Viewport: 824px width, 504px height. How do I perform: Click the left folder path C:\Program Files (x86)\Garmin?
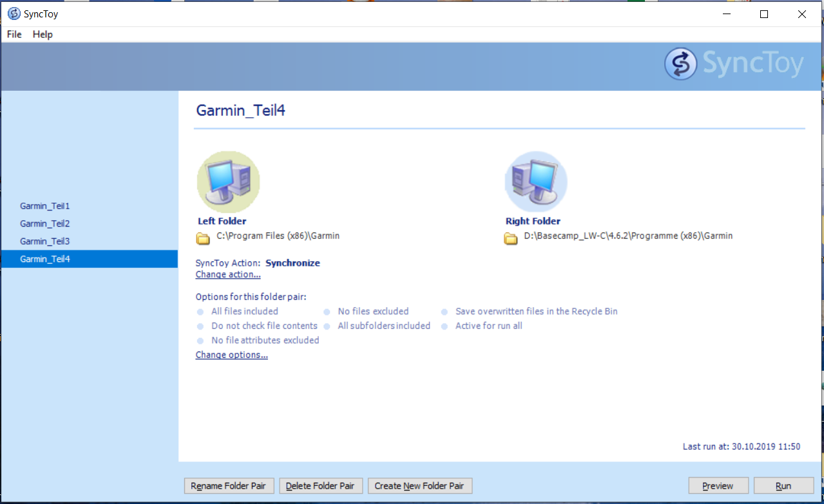point(278,236)
